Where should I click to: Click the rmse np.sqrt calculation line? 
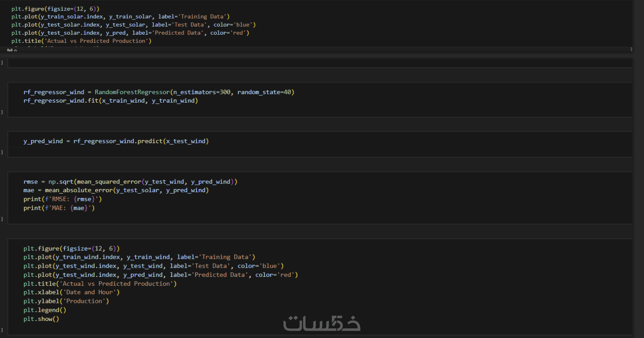130,182
